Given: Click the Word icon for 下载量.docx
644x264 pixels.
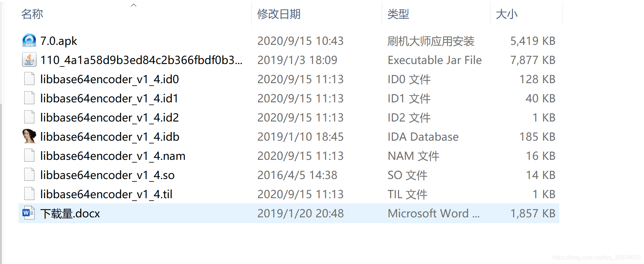Looking at the screenshot, I should pyautogui.click(x=29, y=213).
